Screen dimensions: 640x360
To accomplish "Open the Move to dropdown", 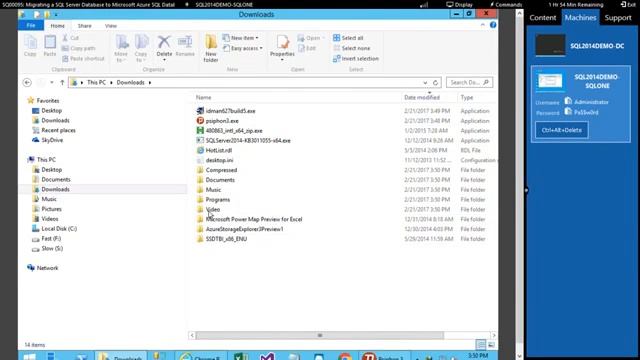I will click(121, 49).
